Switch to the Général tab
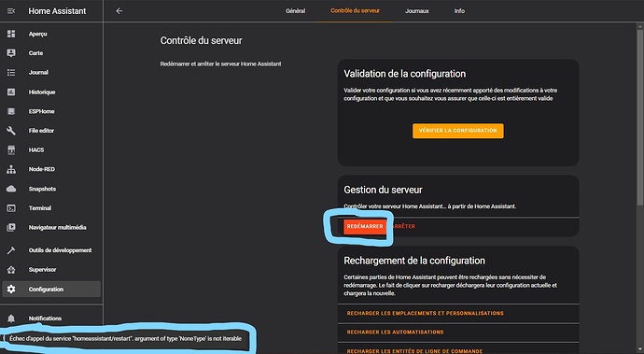This screenshot has height=354, width=644. pyautogui.click(x=295, y=11)
